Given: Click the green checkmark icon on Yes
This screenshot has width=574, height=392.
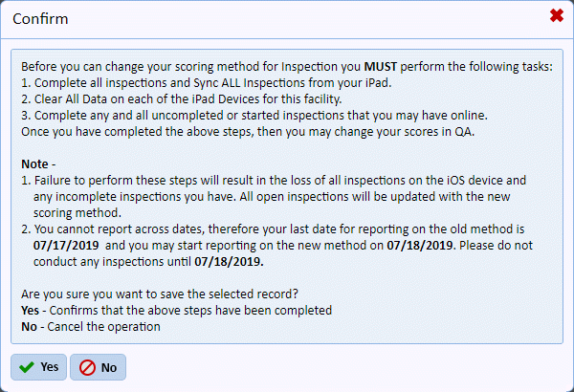Looking at the screenshot, I should tap(27, 367).
